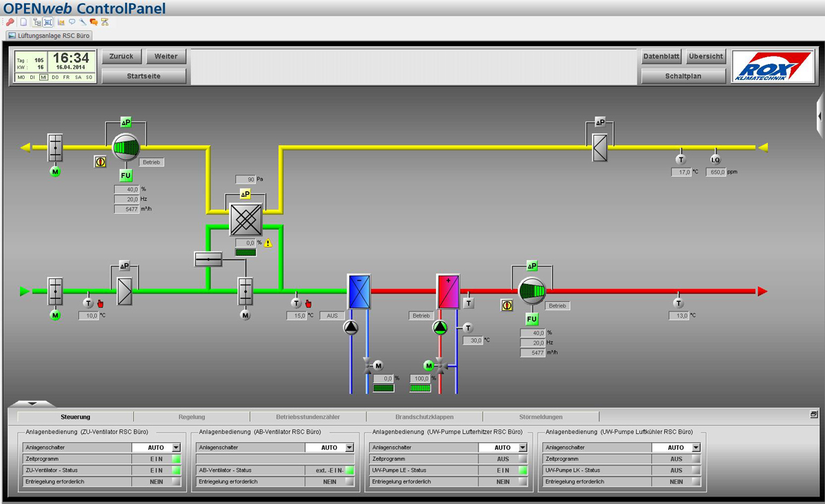
Task: Click the Startseite button
Action: click(x=144, y=76)
